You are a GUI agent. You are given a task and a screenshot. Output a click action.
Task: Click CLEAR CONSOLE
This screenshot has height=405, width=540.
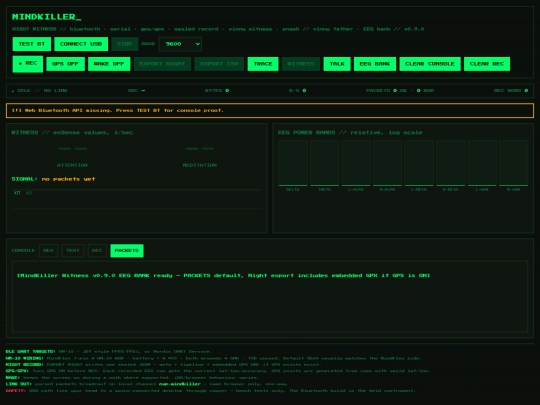coord(430,64)
